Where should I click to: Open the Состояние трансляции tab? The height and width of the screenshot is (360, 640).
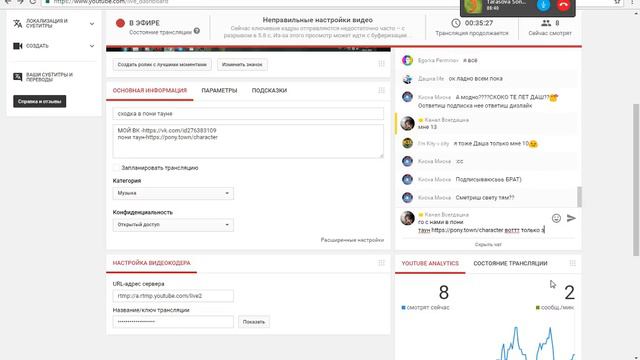(x=510, y=264)
